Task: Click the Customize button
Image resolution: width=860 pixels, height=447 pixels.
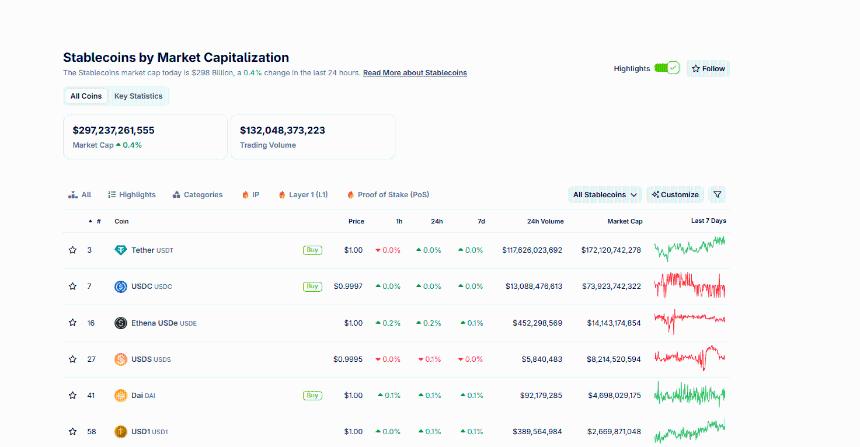Action: (x=675, y=195)
